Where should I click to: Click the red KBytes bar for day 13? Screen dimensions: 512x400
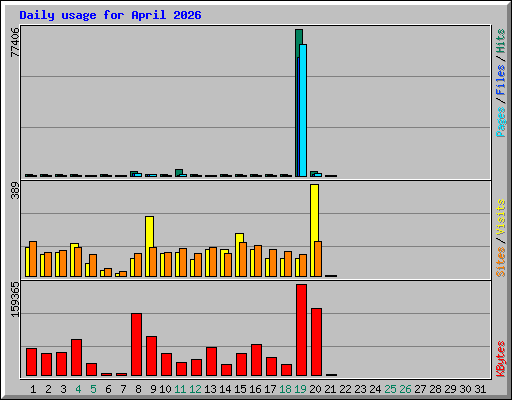(x=211, y=361)
